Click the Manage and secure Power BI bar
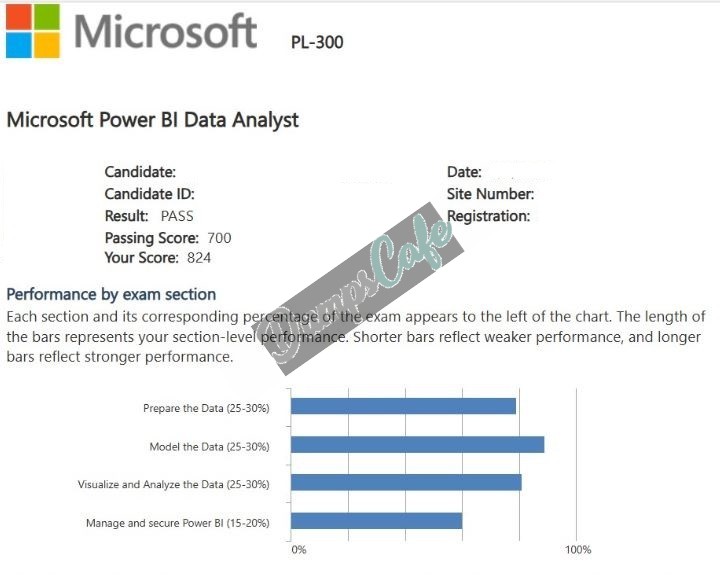The height and width of the screenshot is (575, 720). (377, 521)
